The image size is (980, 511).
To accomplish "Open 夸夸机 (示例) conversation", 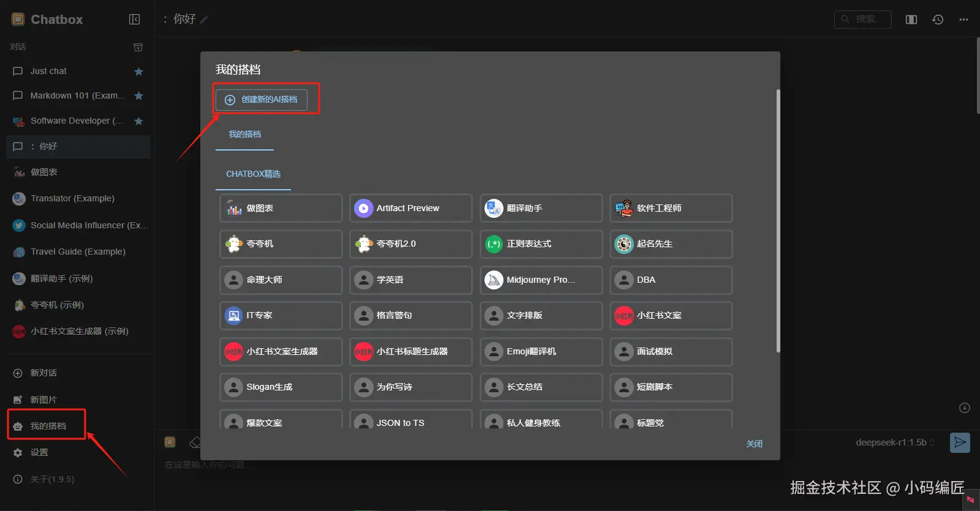I will click(78, 305).
